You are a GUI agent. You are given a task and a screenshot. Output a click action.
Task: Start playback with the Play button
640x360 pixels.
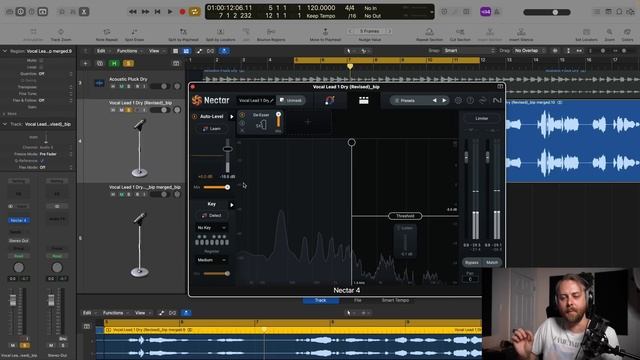[x=170, y=12]
